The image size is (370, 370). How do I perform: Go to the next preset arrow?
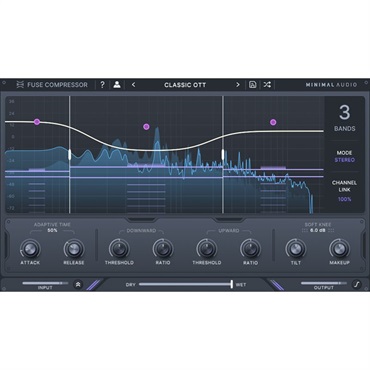point(238,85)
